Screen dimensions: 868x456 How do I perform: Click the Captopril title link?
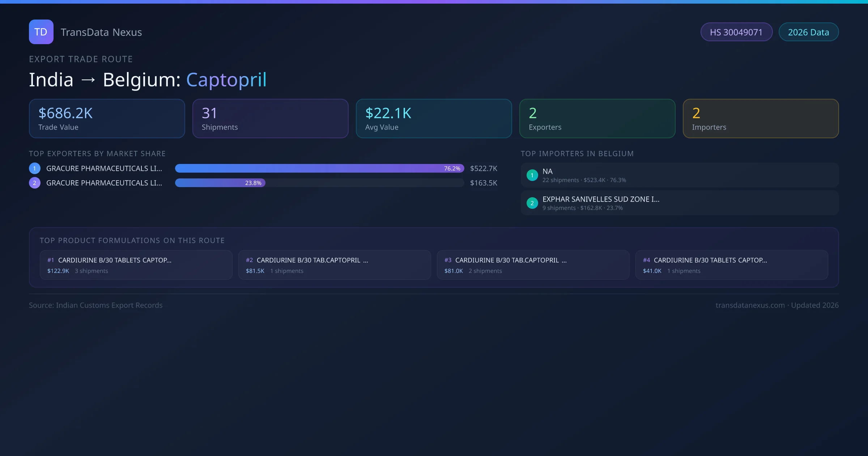coord(226,80)
